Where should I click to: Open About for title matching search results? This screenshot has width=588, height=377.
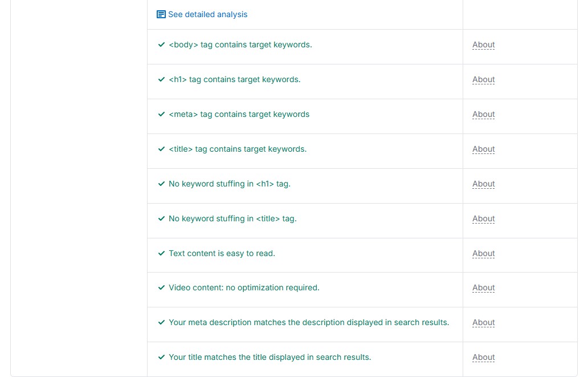point(483,357)
